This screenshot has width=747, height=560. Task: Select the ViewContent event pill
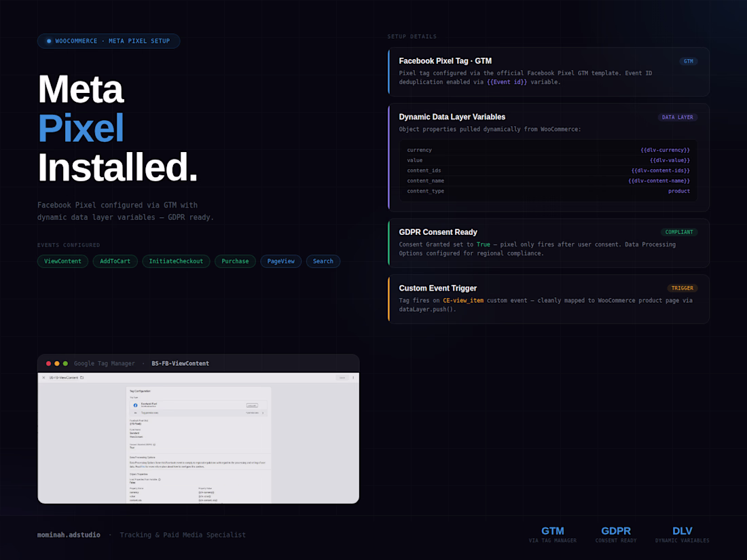tap(62, 261)
